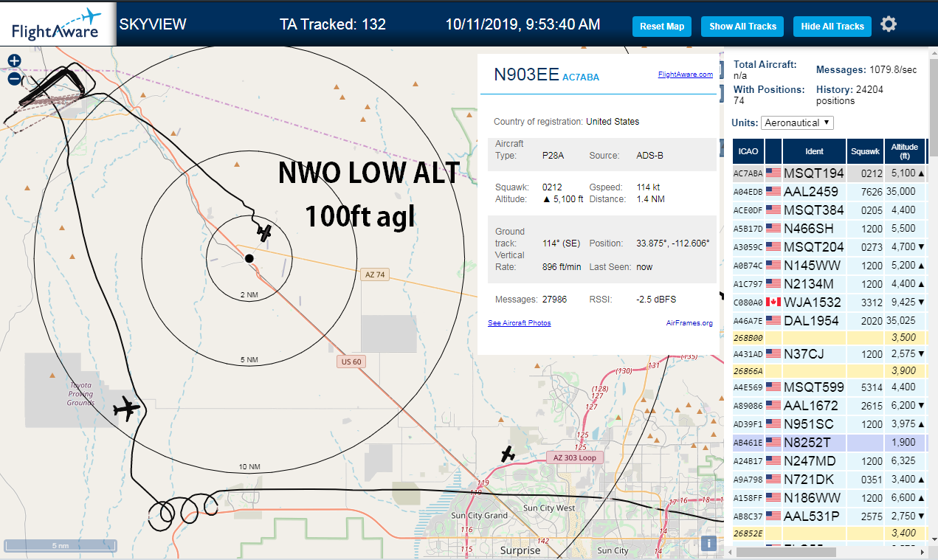Click the Sun City West map label

coord(549,508)
